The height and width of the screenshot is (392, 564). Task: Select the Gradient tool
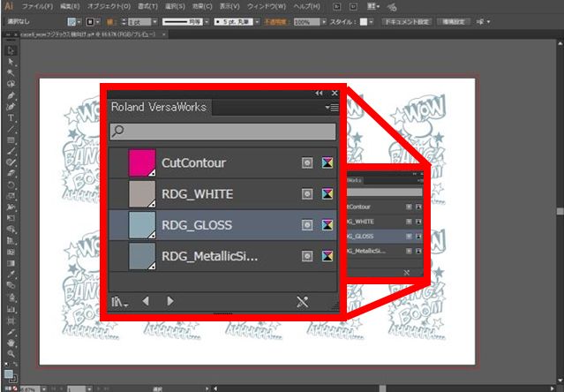pyautogui.click(x=11, y=263)
